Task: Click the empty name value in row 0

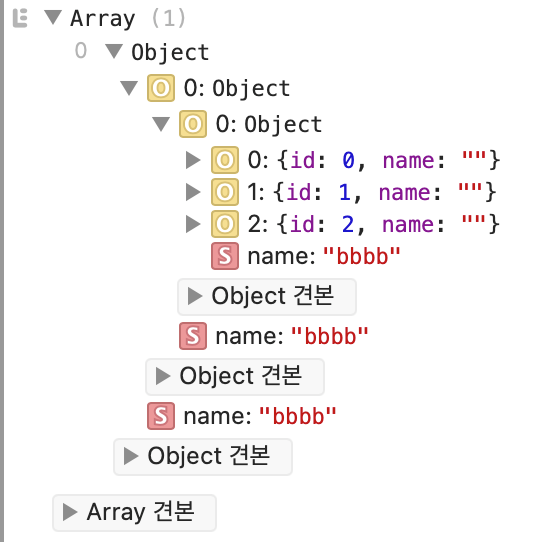Action: 474,156
